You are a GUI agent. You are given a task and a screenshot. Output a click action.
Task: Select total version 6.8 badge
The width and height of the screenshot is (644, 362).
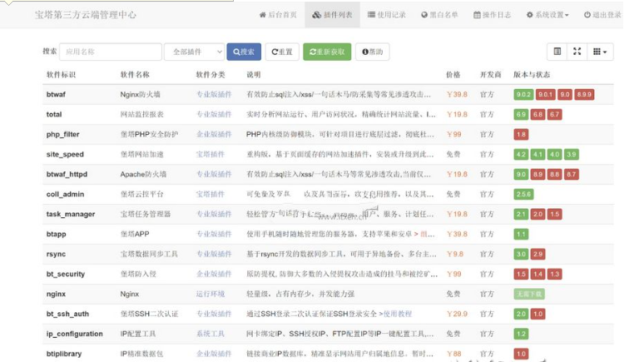pos(538,114)
